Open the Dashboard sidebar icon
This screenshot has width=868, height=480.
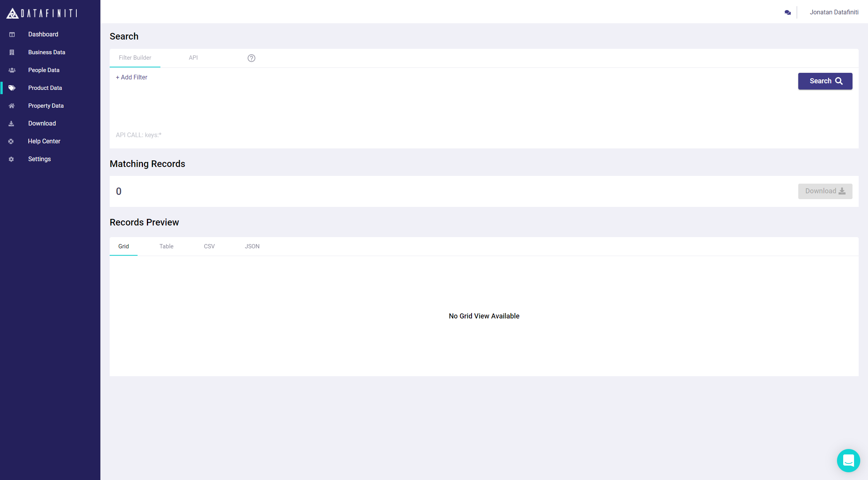(12, 34)
